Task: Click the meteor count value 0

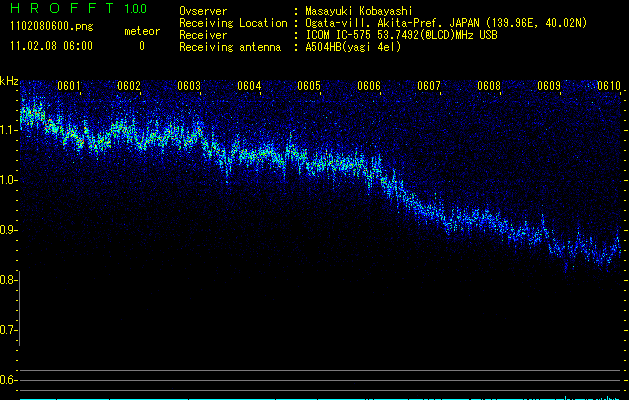Action: point(141,46)
